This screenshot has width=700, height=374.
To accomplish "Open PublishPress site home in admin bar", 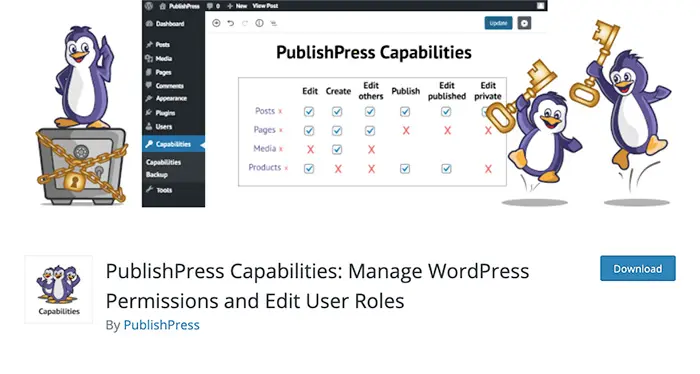I will point(180,6).
